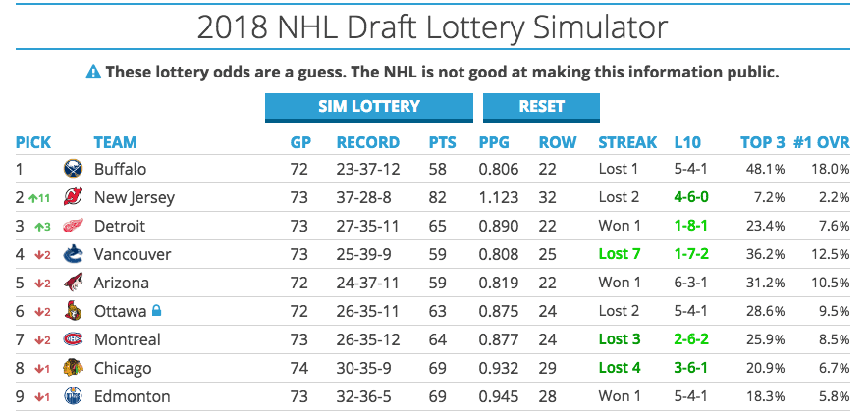Click the Chicago Blackhawks logo

click(x=74, y=368)
